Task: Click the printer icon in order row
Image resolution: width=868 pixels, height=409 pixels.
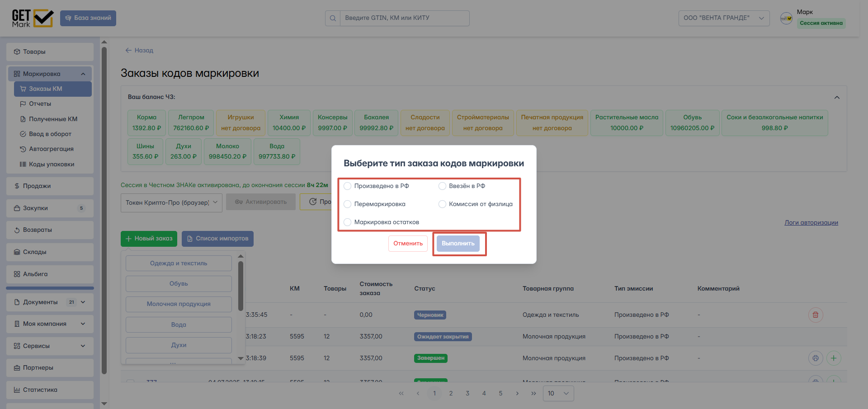Action: tap(815, 358)
